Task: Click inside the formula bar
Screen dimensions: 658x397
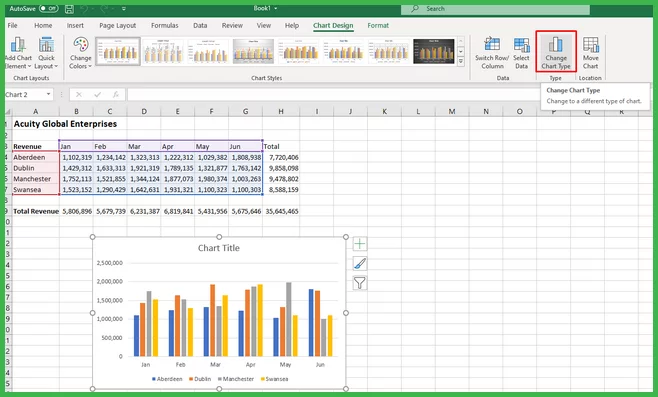Action: pyautogui.click(x=334, y=95)
